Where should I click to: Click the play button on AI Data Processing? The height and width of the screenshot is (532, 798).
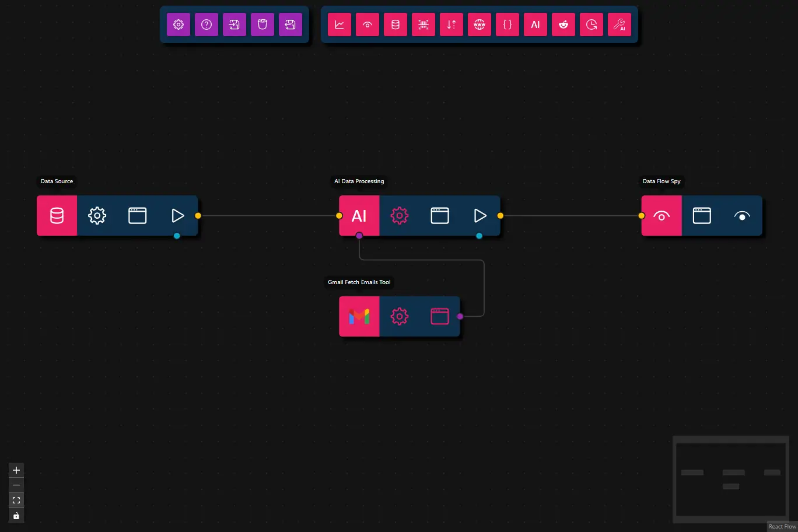pyautogui.click(x=480, y=215)
